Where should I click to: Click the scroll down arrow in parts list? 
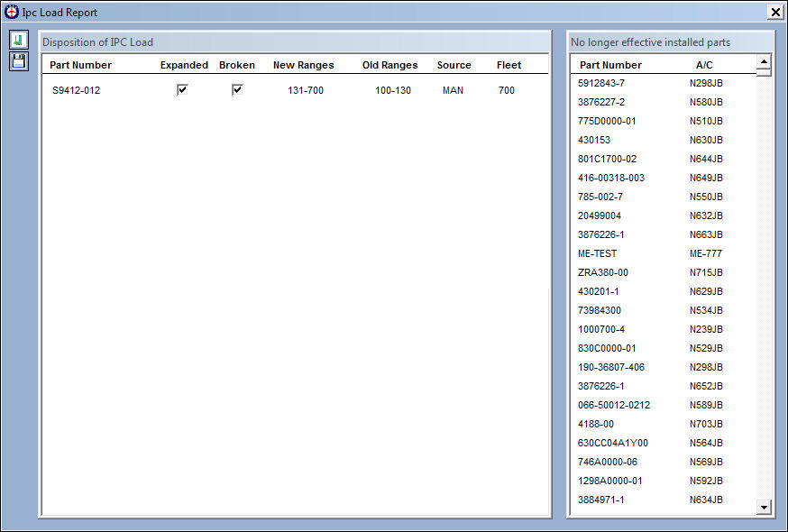[x=764, y=507]
